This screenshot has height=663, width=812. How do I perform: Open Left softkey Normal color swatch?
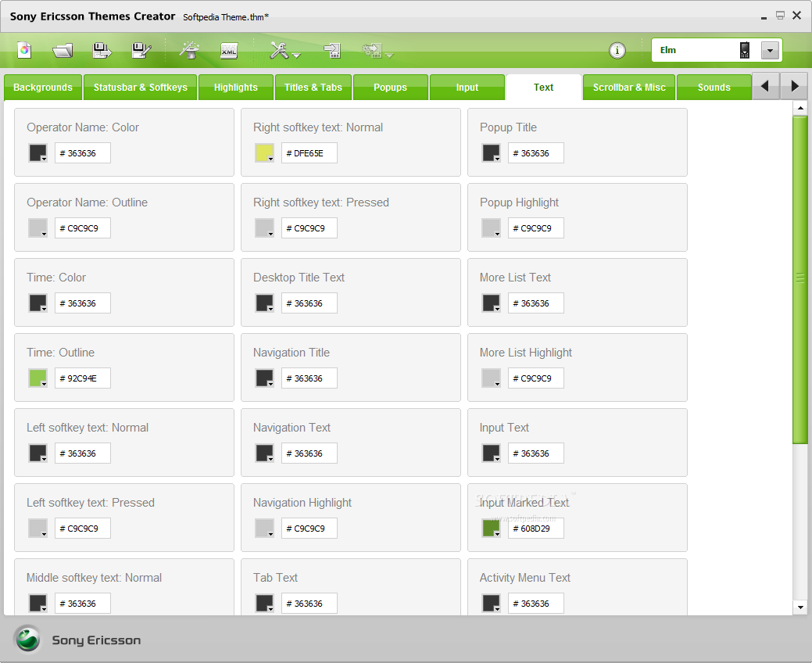(38, 453)
